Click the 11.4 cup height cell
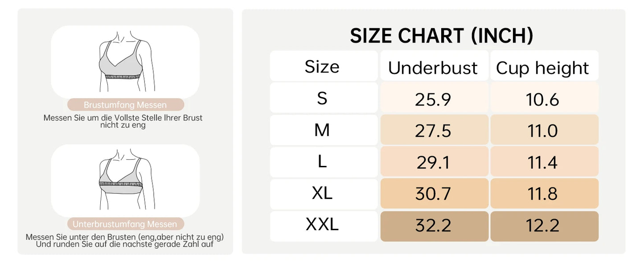This screenshot has height=264, width=644. tap(544, 162)
